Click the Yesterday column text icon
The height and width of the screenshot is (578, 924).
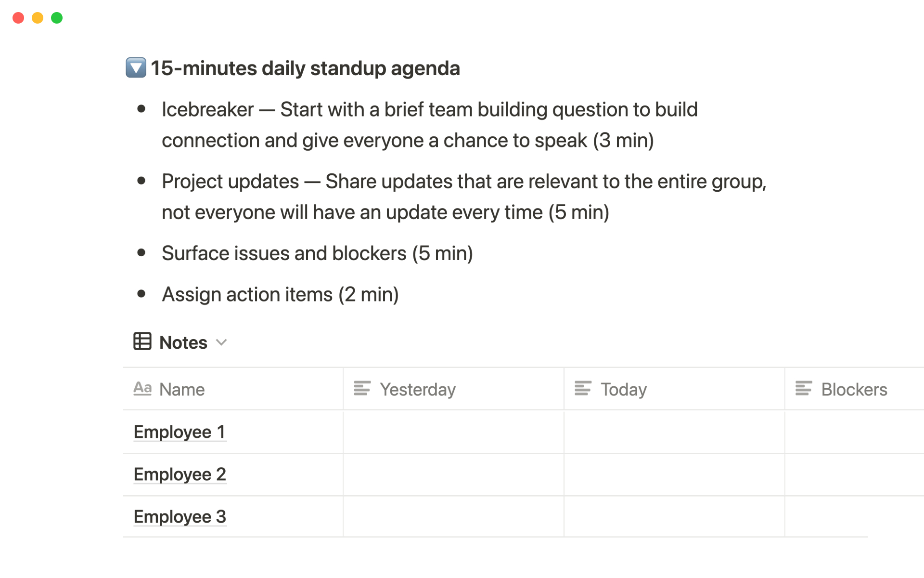(x=362, y=388)
